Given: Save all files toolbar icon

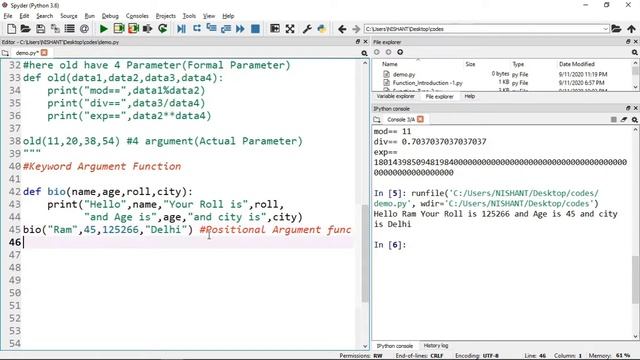Looking at the screenshot, I should [55, 29].
